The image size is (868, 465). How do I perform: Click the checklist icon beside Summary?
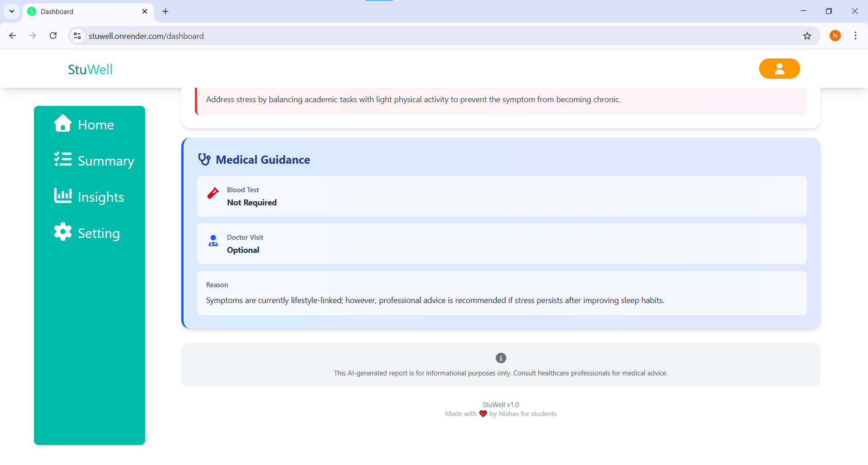(x=63, y=159)
